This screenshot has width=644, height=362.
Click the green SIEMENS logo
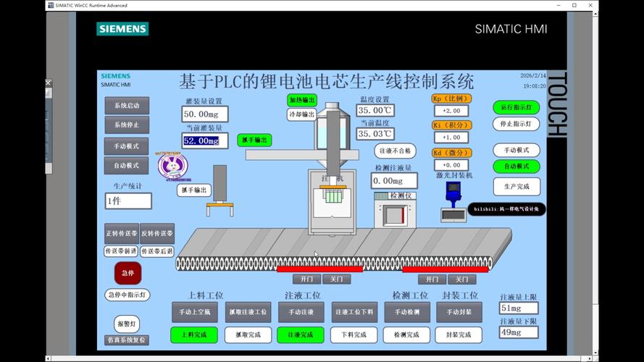coord(122,29)
